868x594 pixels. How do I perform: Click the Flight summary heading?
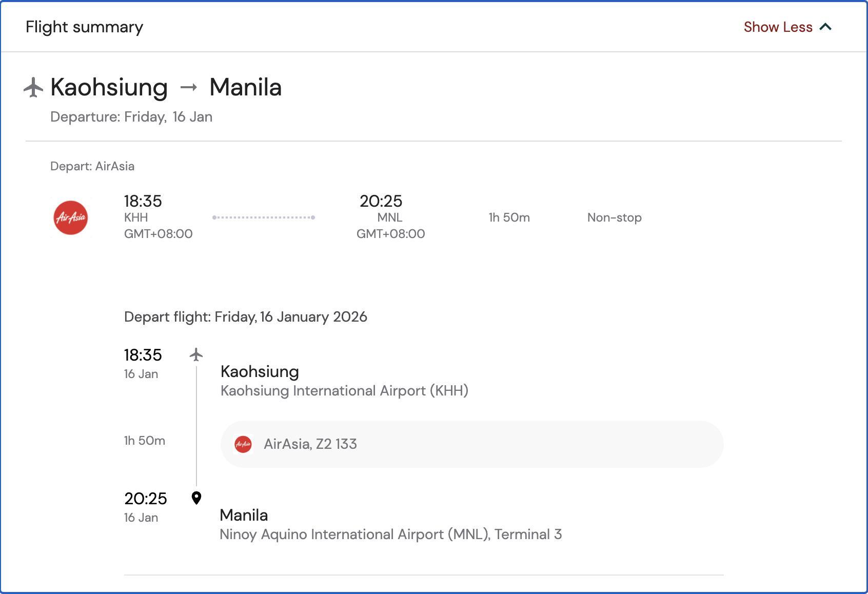click(85, 27)
